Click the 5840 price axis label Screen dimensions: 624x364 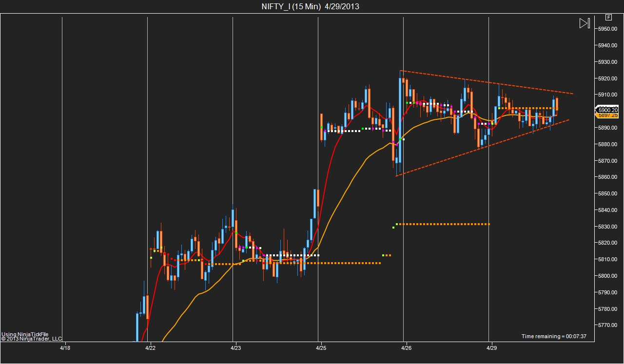(608, 211)
